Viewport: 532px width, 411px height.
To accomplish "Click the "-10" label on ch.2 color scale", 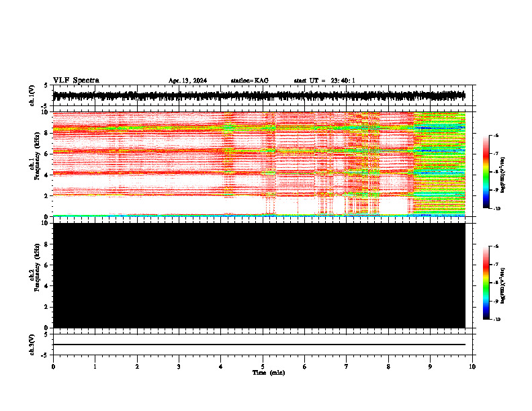I will 496,320.
